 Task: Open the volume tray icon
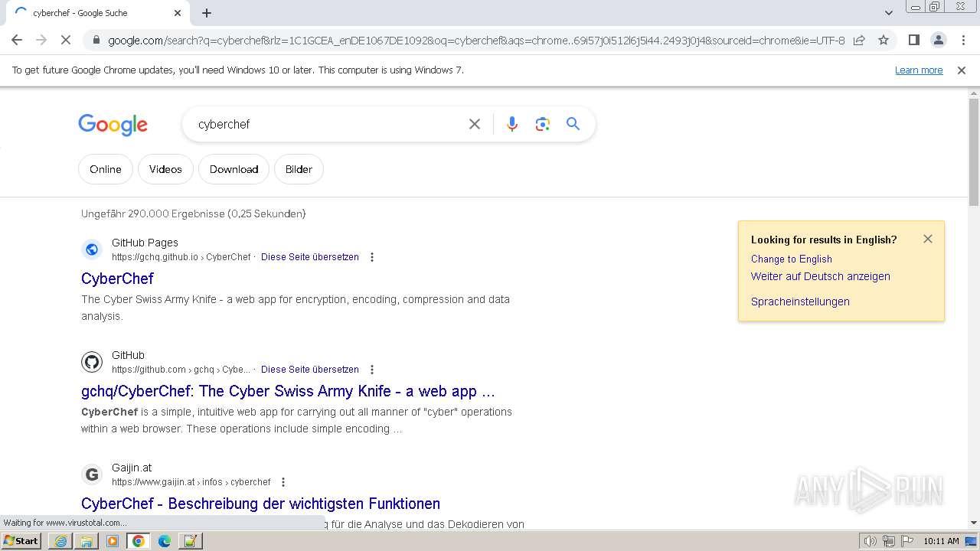(871, 541)
